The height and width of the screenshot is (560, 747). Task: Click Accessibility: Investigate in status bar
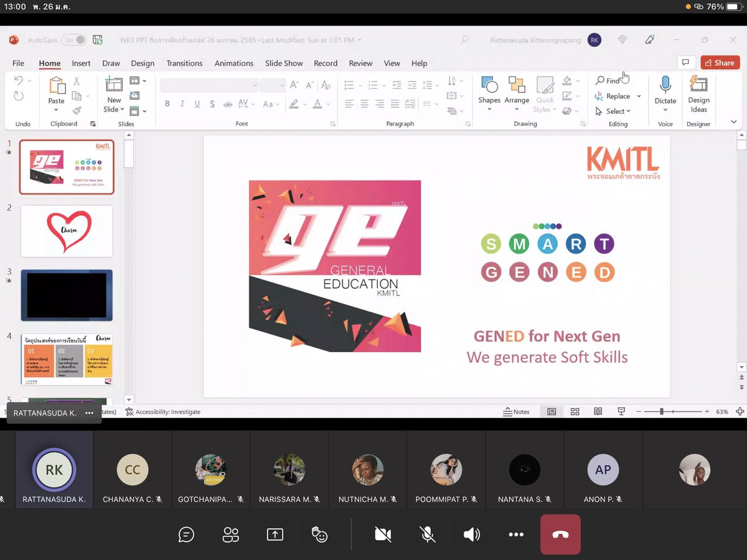163,412
